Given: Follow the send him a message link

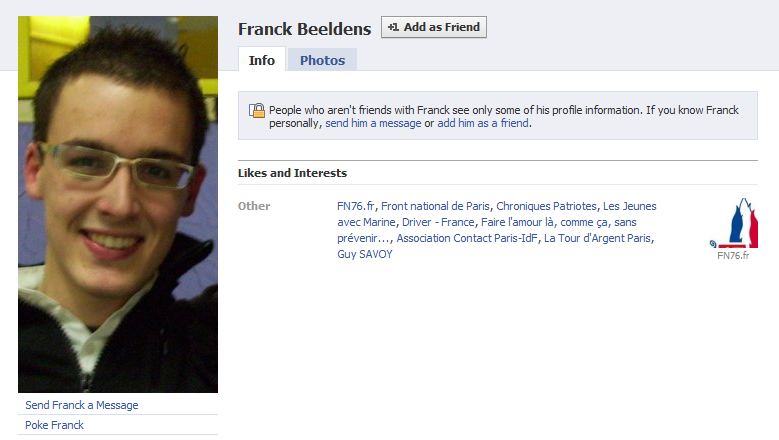Looking at the screenshot, I should click(373, 123).
